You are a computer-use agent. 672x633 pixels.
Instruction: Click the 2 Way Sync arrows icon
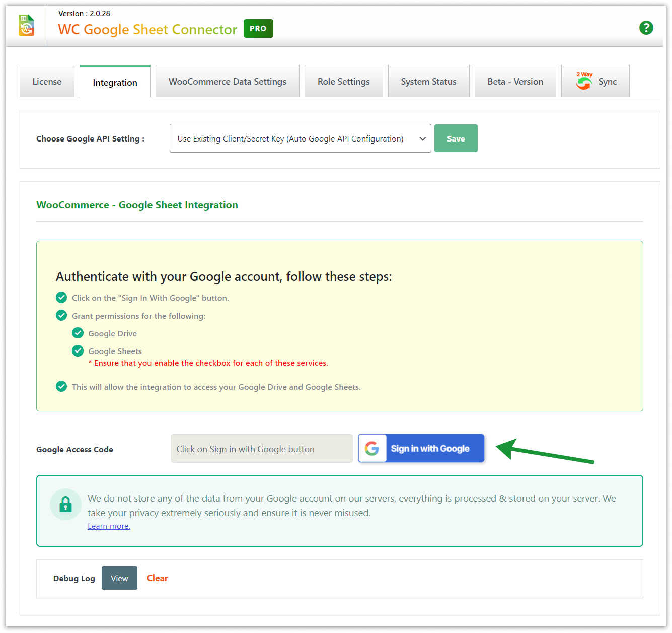584,82
